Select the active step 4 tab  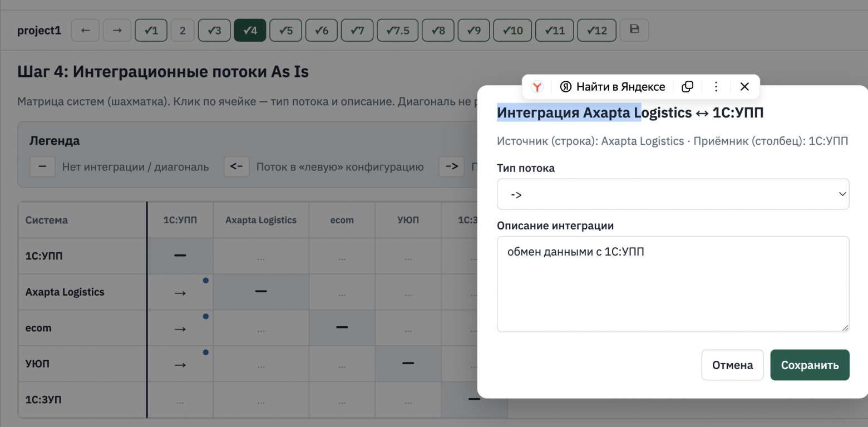(250, 31)
